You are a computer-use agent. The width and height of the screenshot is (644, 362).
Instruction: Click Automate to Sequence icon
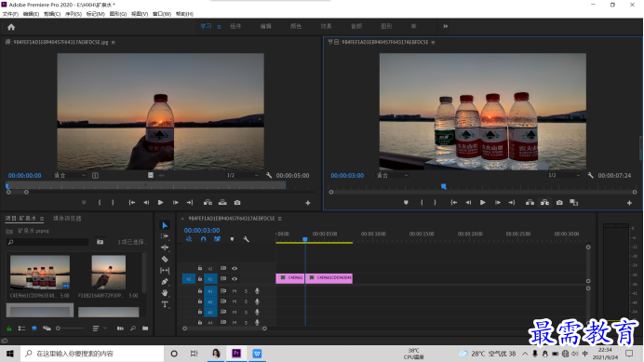tap(120, 328)
